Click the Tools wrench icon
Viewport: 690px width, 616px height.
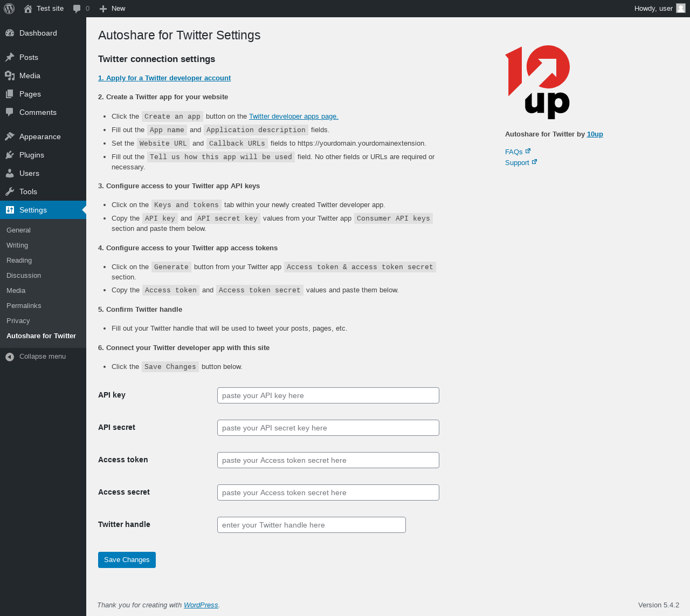pyautogui.click(x=10, y=191)
